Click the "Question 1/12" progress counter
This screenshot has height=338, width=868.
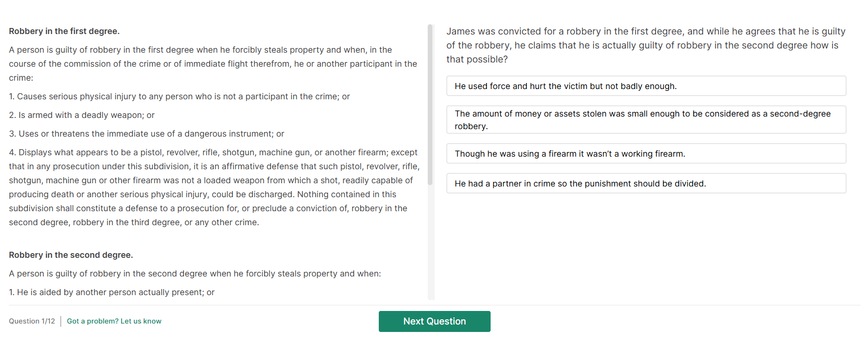[x=32, y=321]
